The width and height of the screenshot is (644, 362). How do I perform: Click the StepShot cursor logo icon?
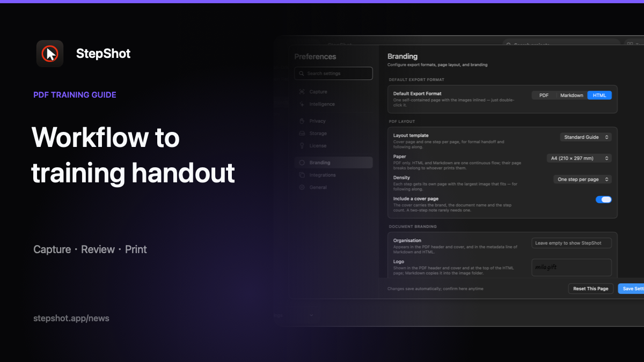tap(50, 54)
